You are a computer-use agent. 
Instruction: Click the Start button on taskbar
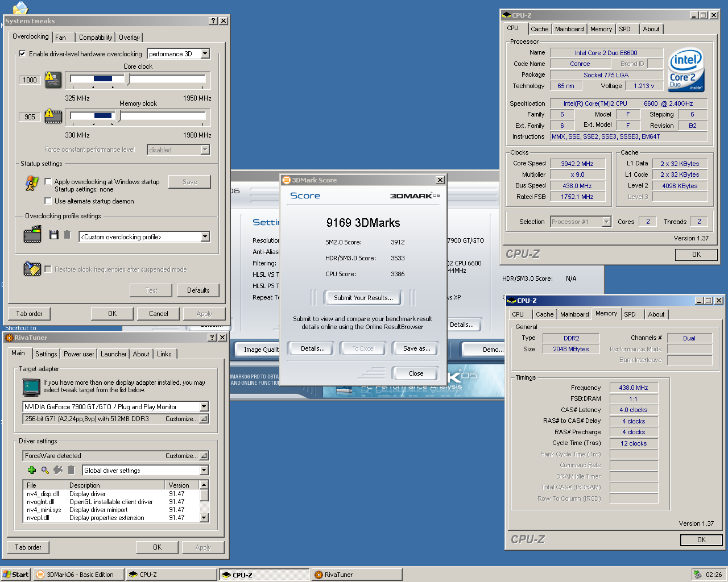16,575
